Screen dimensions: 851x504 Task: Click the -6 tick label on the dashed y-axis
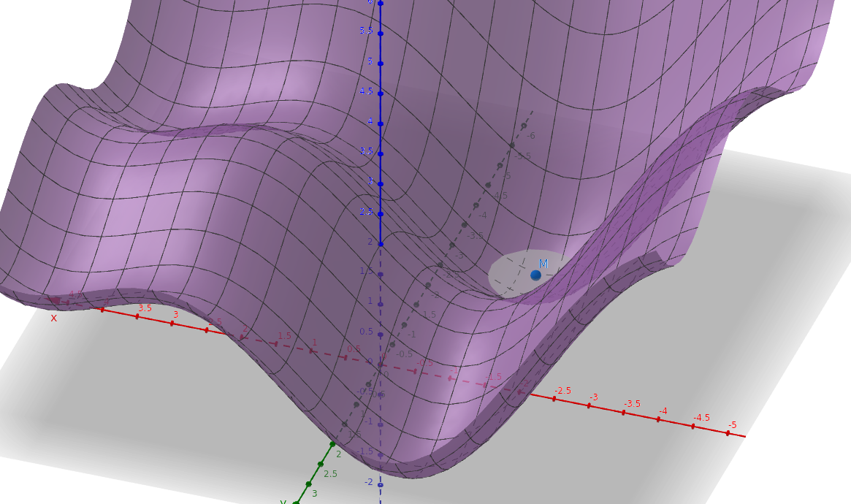click(531, 136)
